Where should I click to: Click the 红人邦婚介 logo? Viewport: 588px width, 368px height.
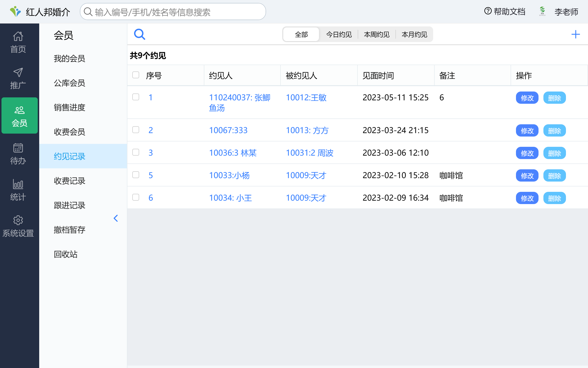click(40, 12)
